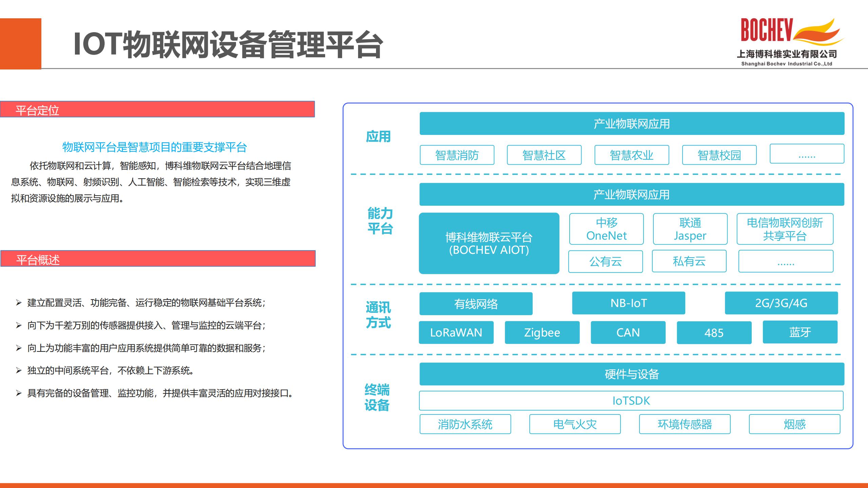Select the 平台定位 red header bar

pyautogui.click(x=157, y=109)
